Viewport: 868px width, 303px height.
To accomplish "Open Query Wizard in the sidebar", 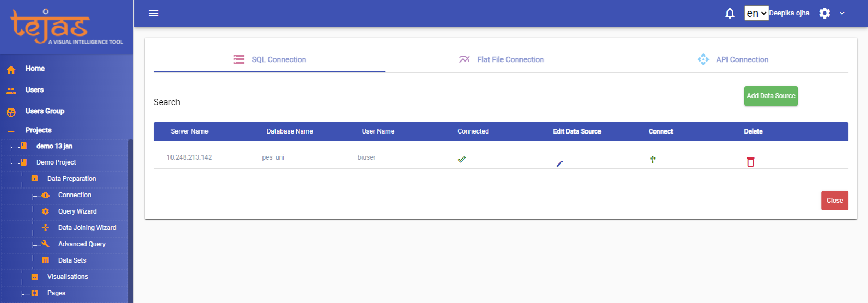I will tap(77, 211).
